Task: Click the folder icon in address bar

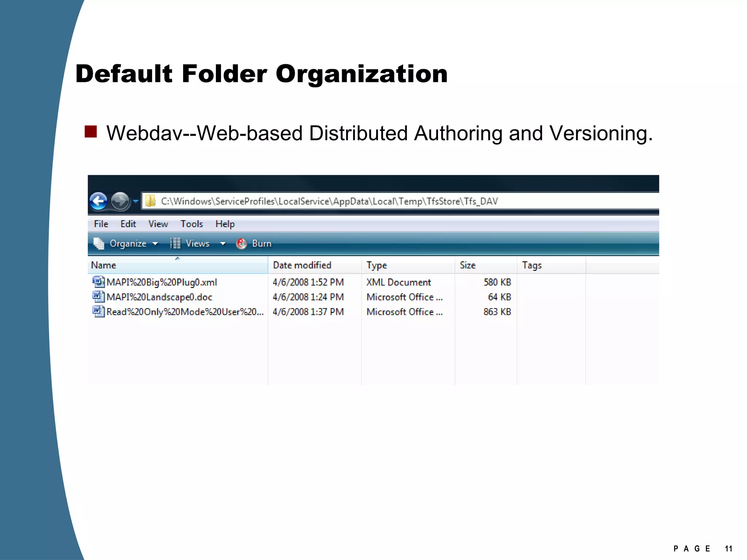Action: pos(150,201)
